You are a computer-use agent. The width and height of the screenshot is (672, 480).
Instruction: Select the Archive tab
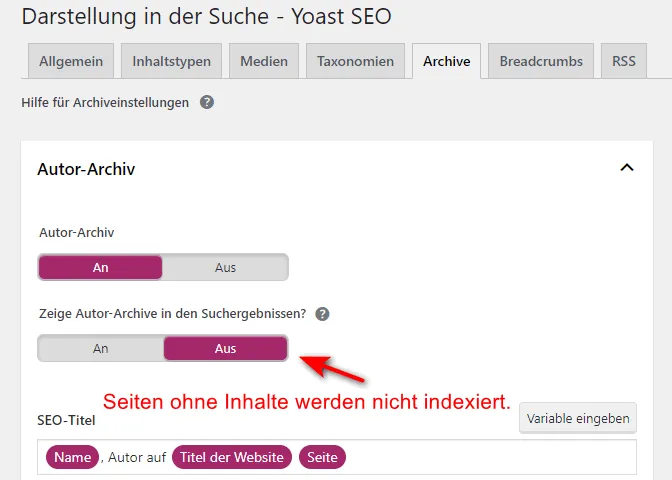click(447, 61)
